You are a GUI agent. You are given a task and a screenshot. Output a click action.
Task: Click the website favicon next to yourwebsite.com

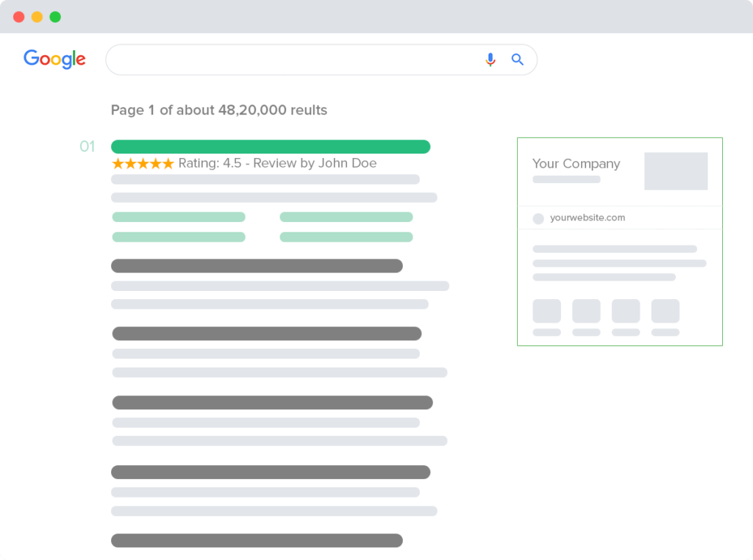pyautogui.click(x=538, y=218)
